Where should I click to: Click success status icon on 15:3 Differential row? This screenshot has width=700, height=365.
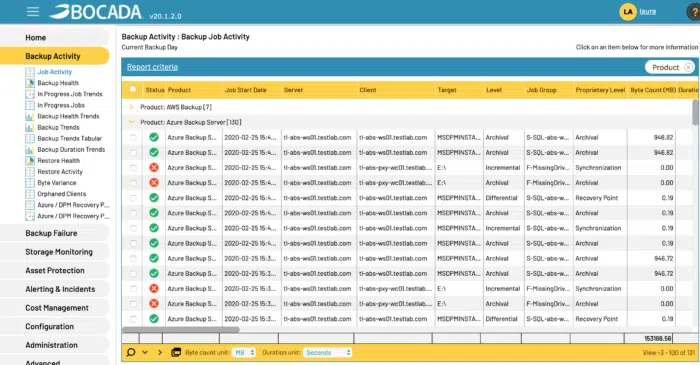154,319
